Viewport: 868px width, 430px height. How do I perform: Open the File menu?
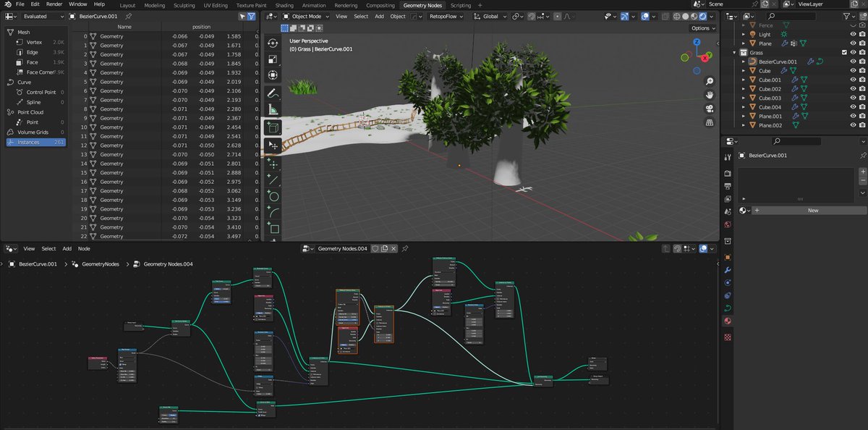coord(20,4)
